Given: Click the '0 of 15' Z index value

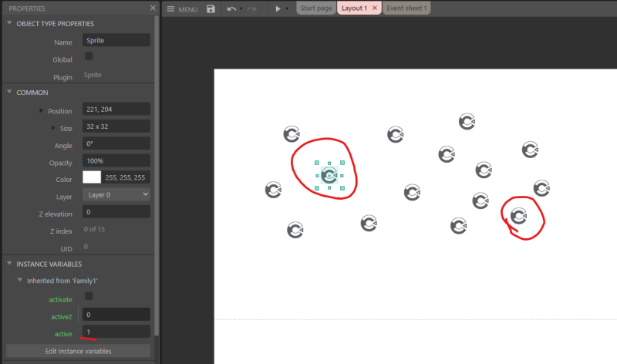Looking at the screenshot, I should [94, 229].
